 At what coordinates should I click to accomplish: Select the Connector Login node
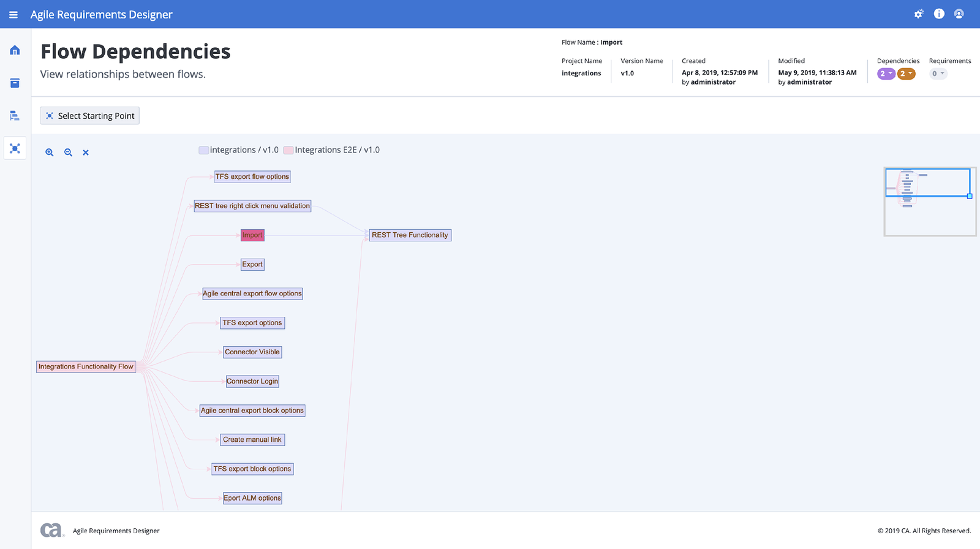252,381
